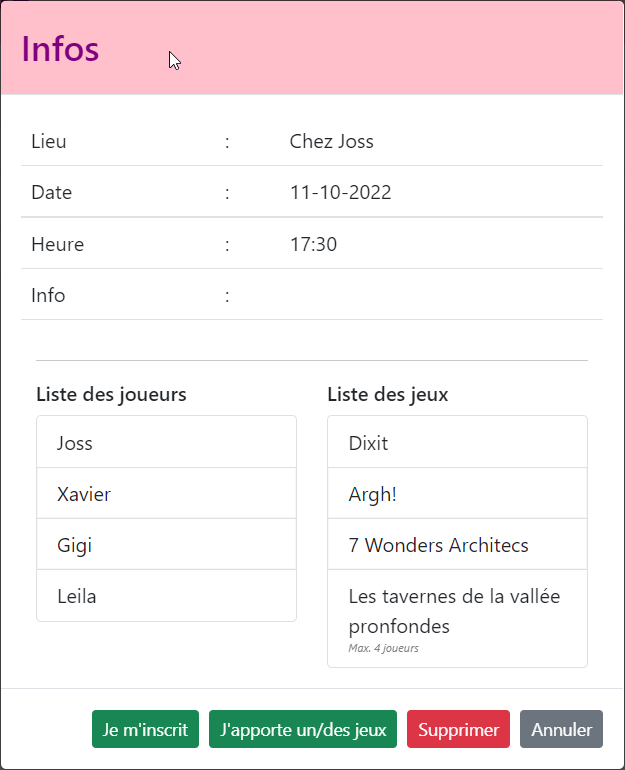Click the "Liste des joueurs" heading
625x770 pixels.
point(111,394)
